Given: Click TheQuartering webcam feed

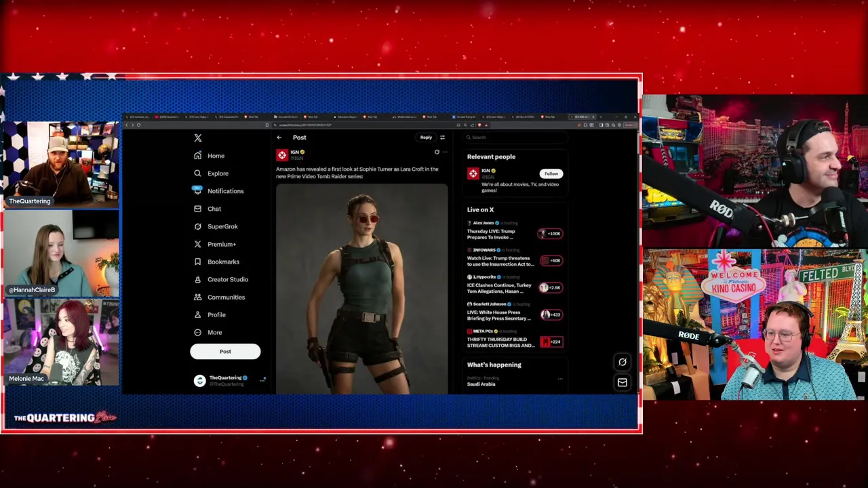Looking at the screenshot, I should tap(61, 164).
